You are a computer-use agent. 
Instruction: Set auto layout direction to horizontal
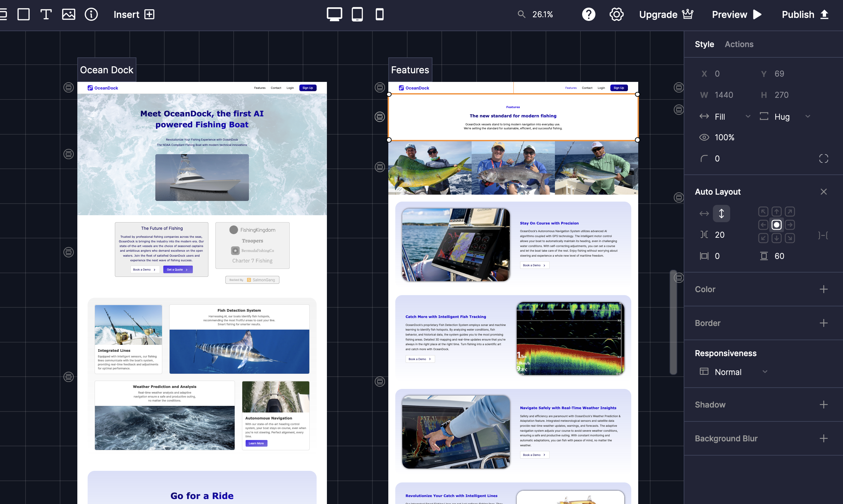click(704, 214)
